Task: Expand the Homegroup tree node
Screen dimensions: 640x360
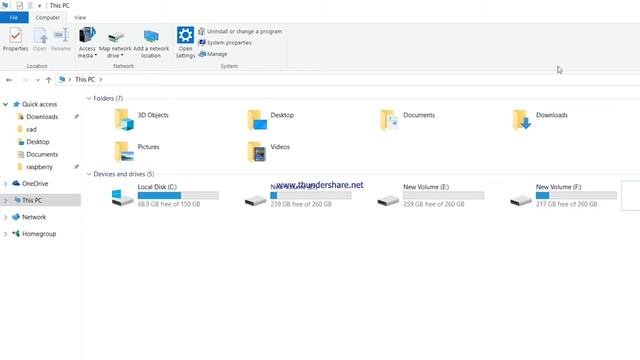Action: (x=5, y=234)
